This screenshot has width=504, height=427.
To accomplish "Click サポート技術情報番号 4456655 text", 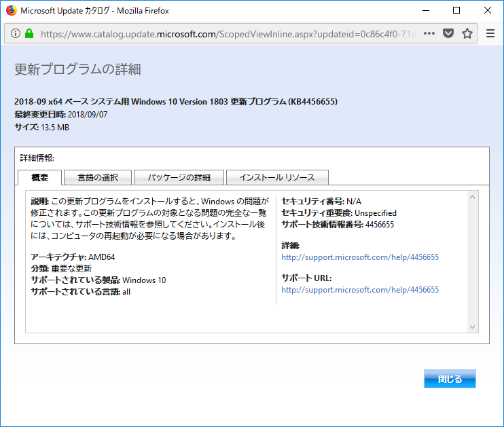I will click(338, 225).
